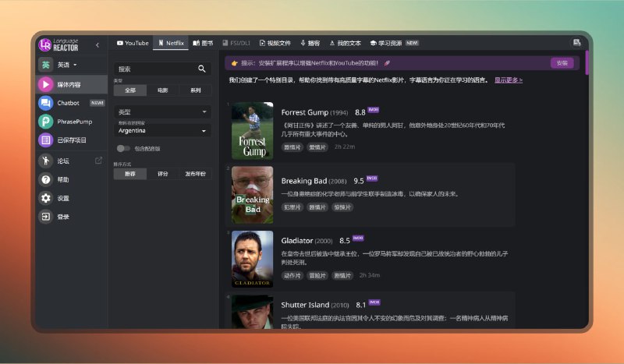This screenshot has height=364, width=624.
Task: Click the 已保存项目 saved items icon
Action: pyautogui.click(x=46, y=140)
